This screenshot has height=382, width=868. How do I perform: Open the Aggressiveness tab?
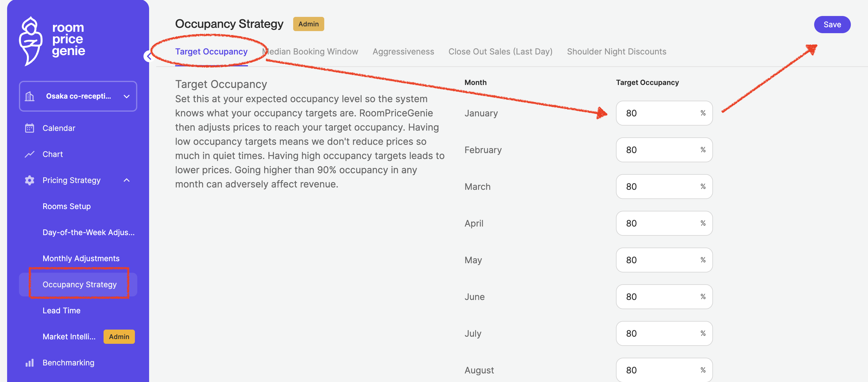403,52
